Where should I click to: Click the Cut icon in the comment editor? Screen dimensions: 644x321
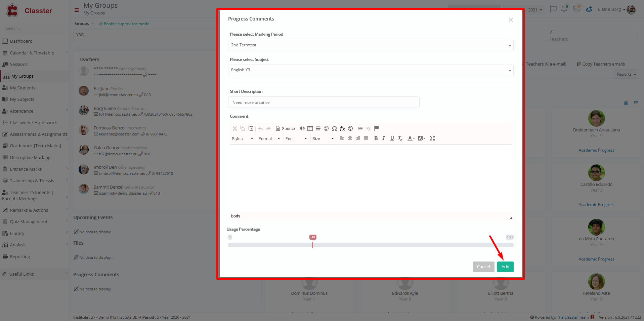235,128
